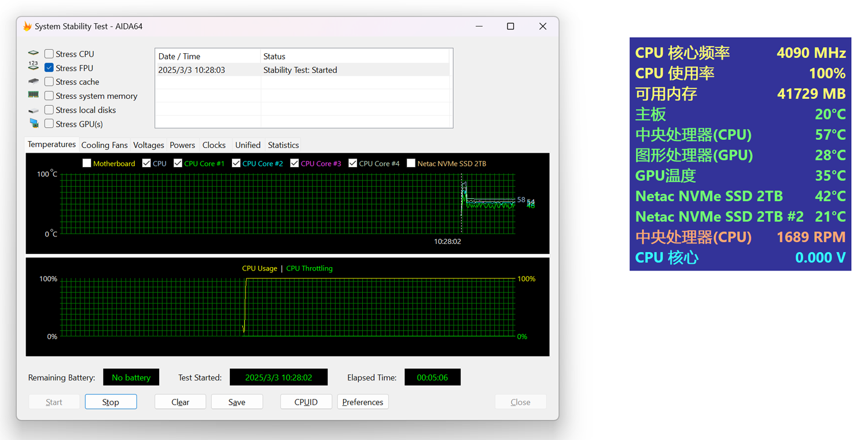Image resolution: width=868 pixels, height=440 pixels.
Task: Click the CPU chip icon beside Stress CPU
Action: pyautogui.click(x=34, y=54)
